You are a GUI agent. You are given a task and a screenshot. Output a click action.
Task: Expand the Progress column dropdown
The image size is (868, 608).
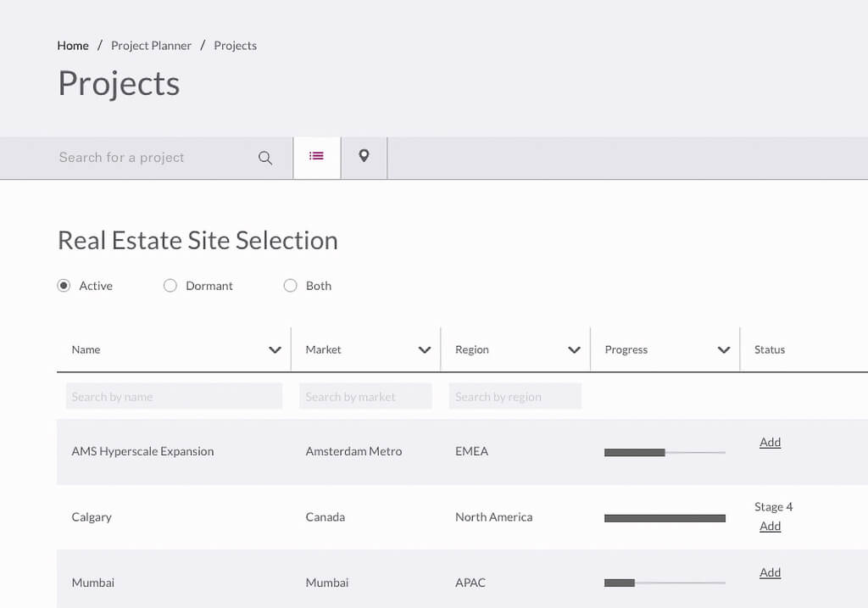point(724,349)
